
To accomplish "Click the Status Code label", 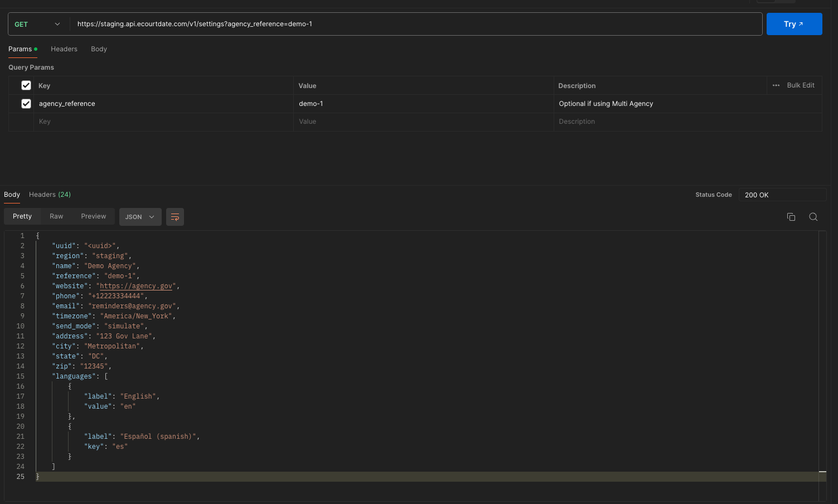I will pyautogui.click(x=714, y=195).
